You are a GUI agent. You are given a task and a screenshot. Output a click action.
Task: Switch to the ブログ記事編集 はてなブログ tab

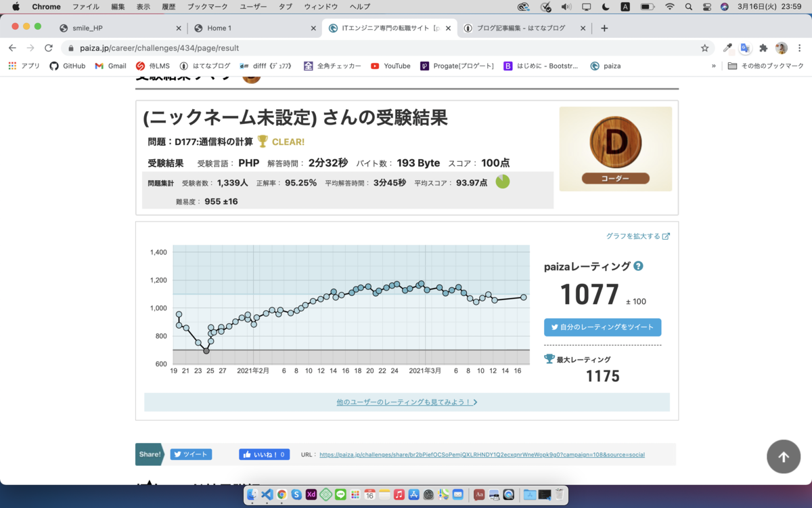point(525,28)
